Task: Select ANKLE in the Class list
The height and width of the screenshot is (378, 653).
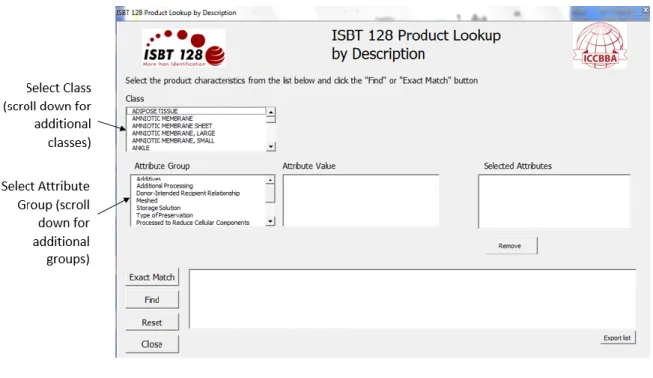Action: tap(196, 148)
